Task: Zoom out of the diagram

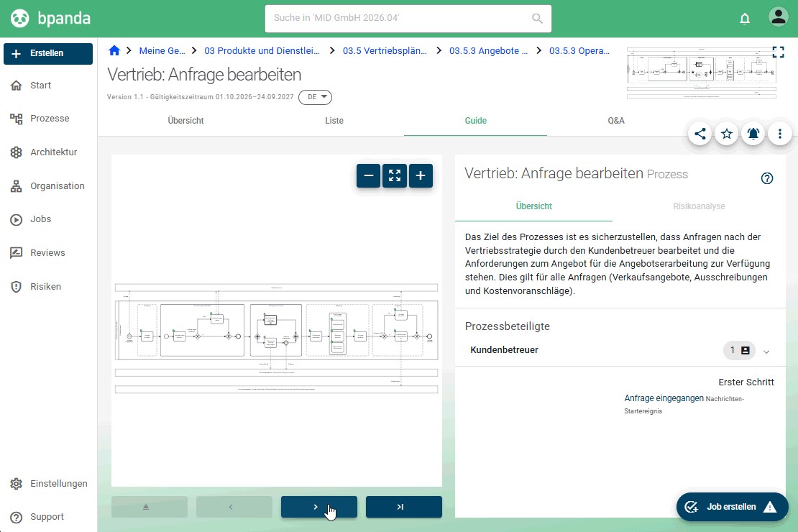Action: point(369,175)
